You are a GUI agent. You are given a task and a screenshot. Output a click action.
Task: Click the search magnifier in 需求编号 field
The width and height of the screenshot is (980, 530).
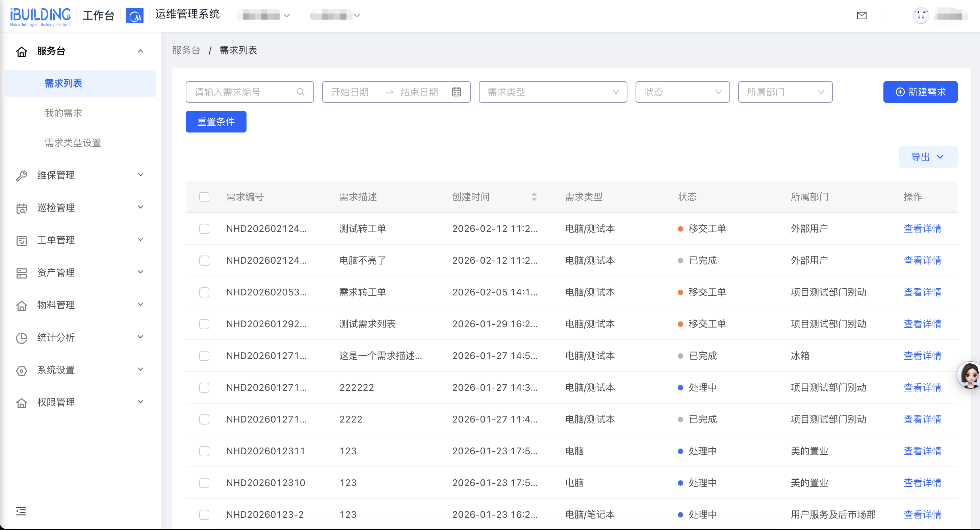[300, 92]
